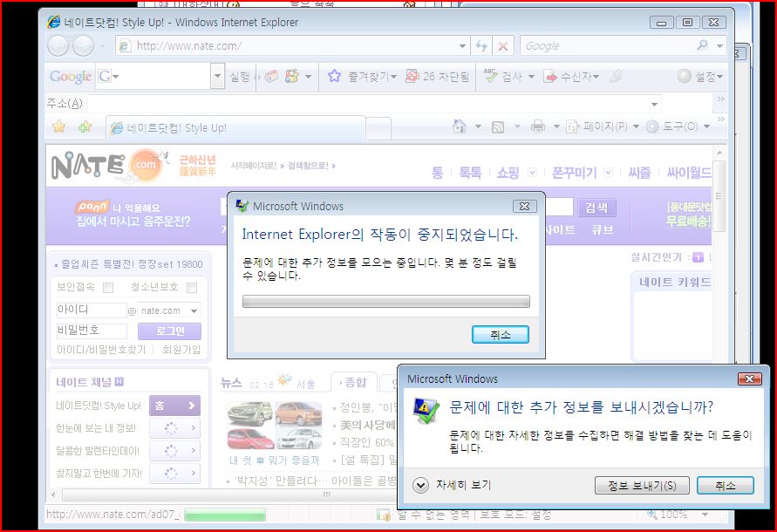Open the zoom level 100% dropdown arrow
Viewport: 777px width, 532px height.
click(x=705, y=515)
